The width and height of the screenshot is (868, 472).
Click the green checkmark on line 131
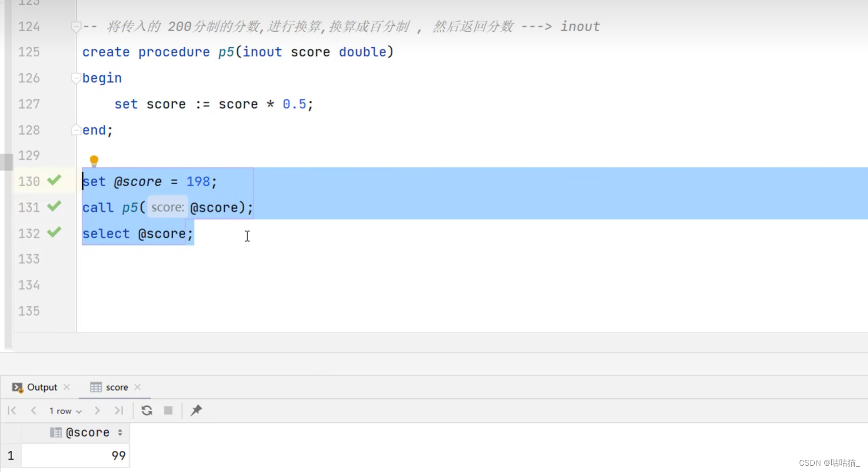point(54,206)
